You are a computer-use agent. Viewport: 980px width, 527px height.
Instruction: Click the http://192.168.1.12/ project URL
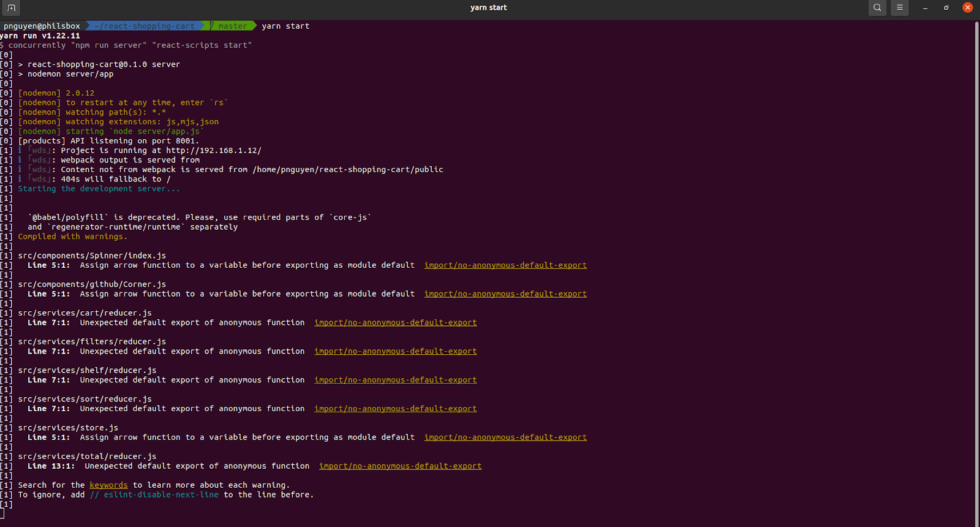[x=213, y=151]
